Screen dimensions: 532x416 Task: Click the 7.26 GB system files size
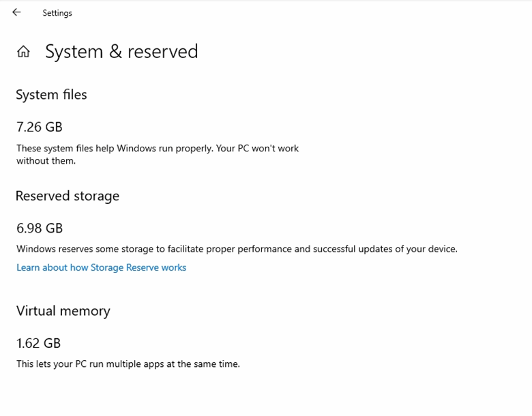40,127
